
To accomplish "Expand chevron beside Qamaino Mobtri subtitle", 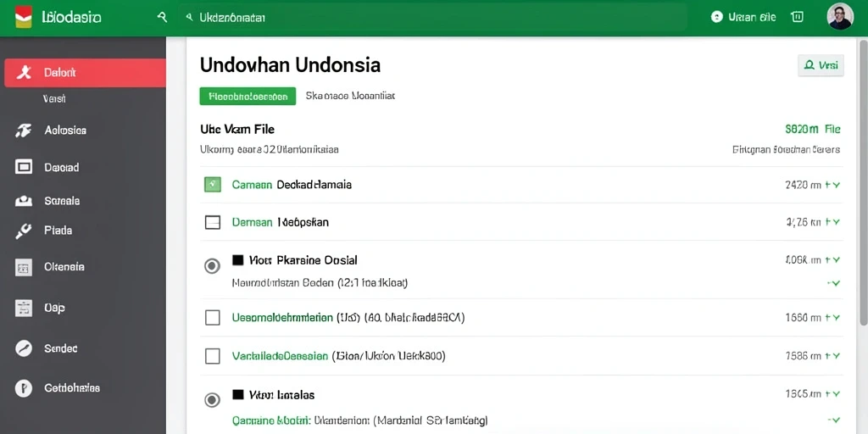I will [x=834, y=420].
